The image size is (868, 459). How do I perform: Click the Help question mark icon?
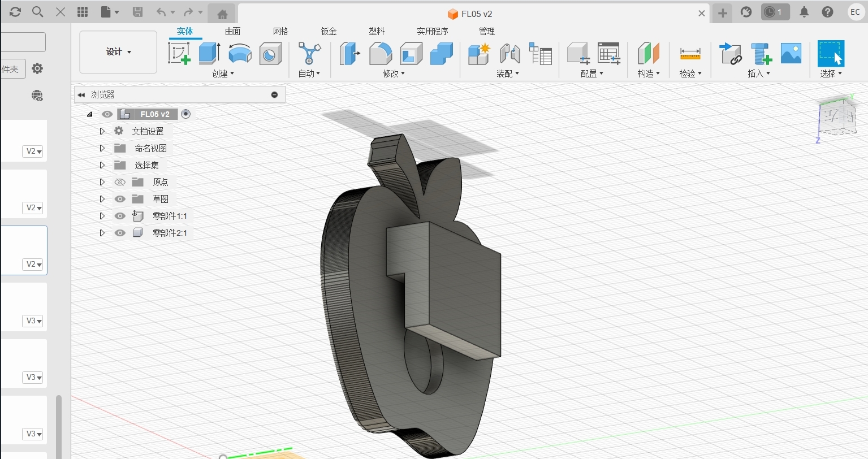point(827,12)
